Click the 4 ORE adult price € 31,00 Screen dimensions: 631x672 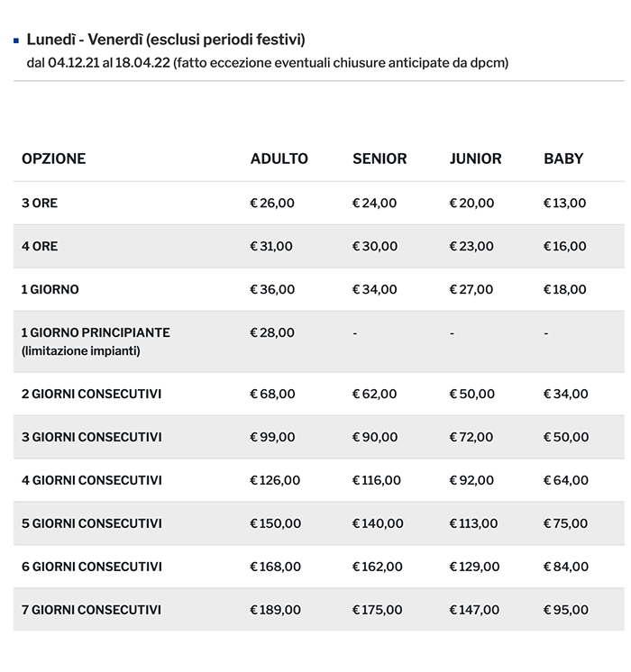(271, 246)
